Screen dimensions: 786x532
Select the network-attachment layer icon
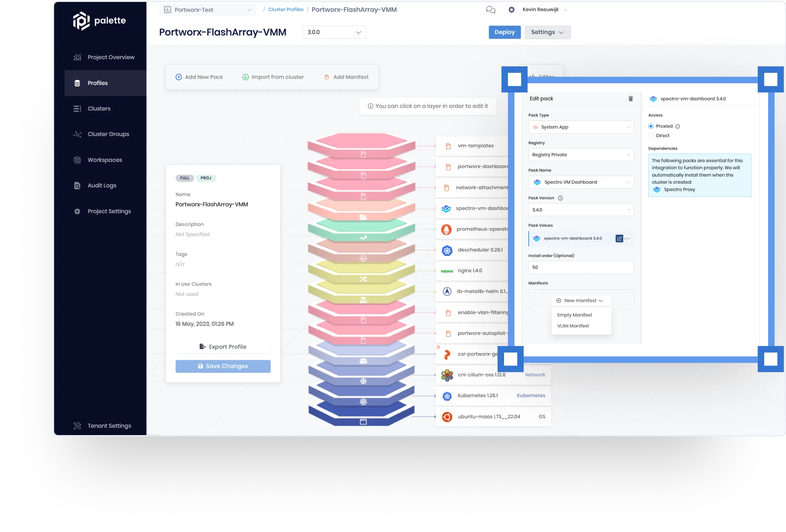click(446, 188)
